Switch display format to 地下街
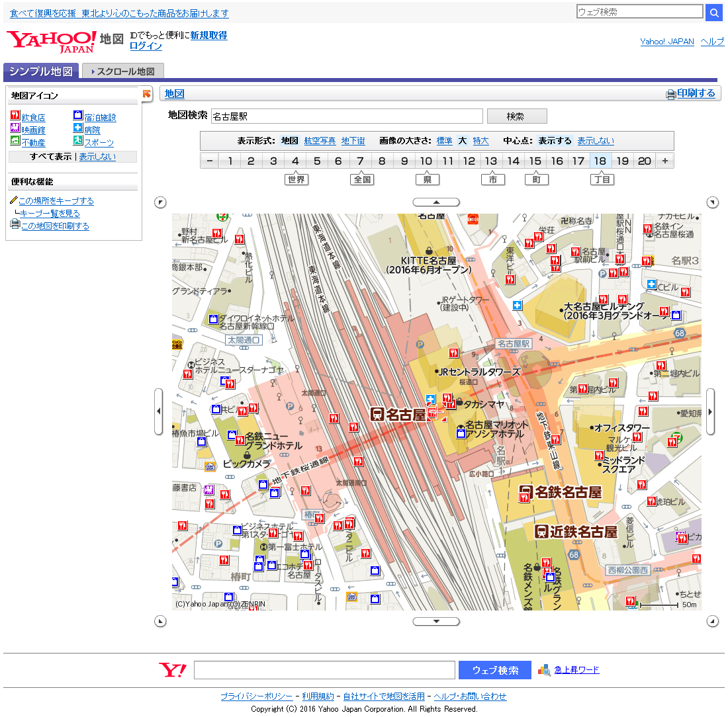 coord(353,141)
